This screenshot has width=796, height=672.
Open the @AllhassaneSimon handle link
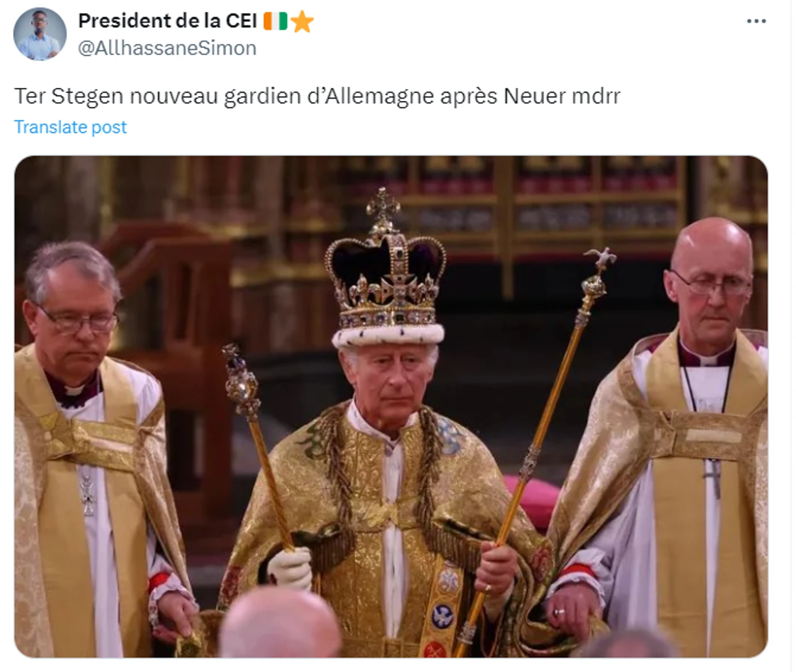[167, 48]
